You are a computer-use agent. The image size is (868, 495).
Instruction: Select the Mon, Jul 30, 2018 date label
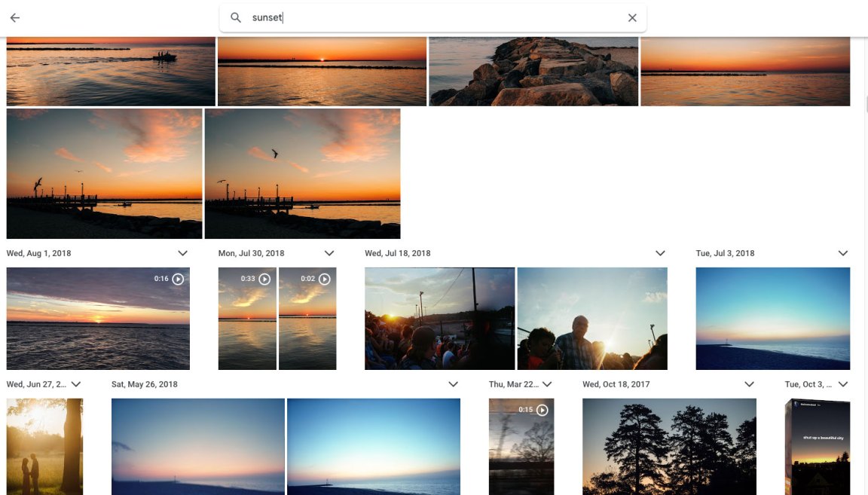point(252,253)
